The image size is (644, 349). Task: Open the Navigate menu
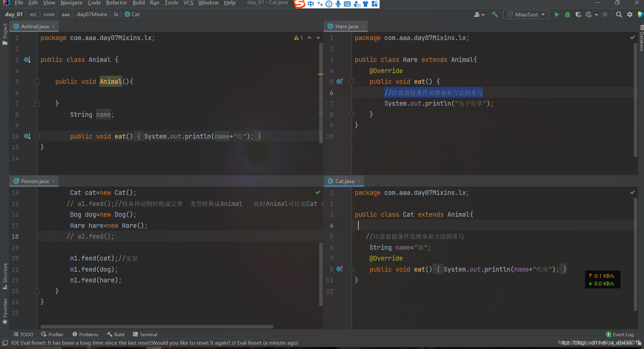[x=71, y=3]
